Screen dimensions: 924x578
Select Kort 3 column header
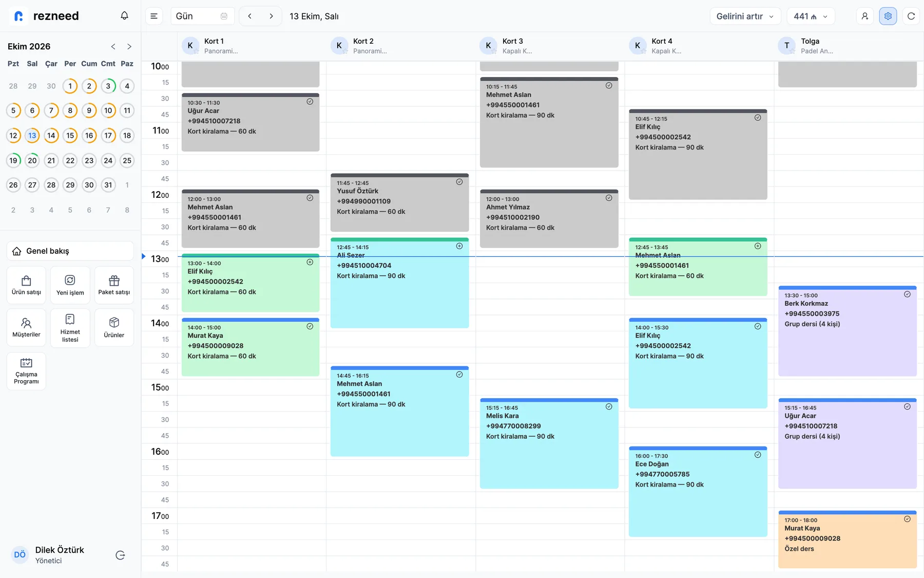click(x=550, y=46)
